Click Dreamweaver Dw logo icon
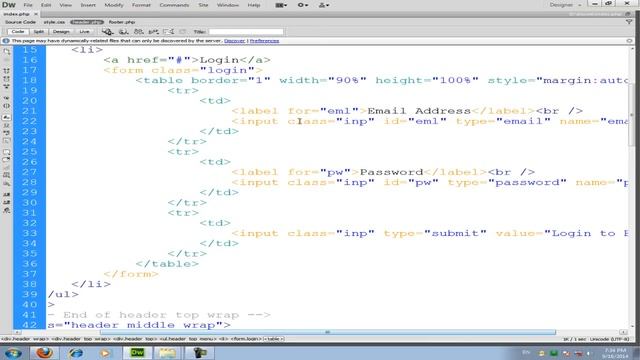The height and width of the screenshot is (360, 640). (x=9, y=5)
